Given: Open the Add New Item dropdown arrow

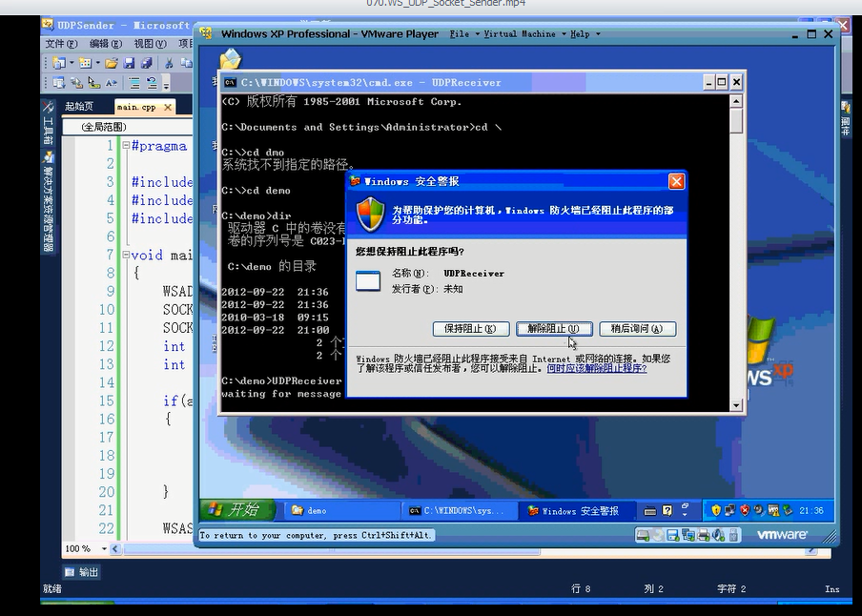Looking at the screenshot, I should (x=98, y=63).
